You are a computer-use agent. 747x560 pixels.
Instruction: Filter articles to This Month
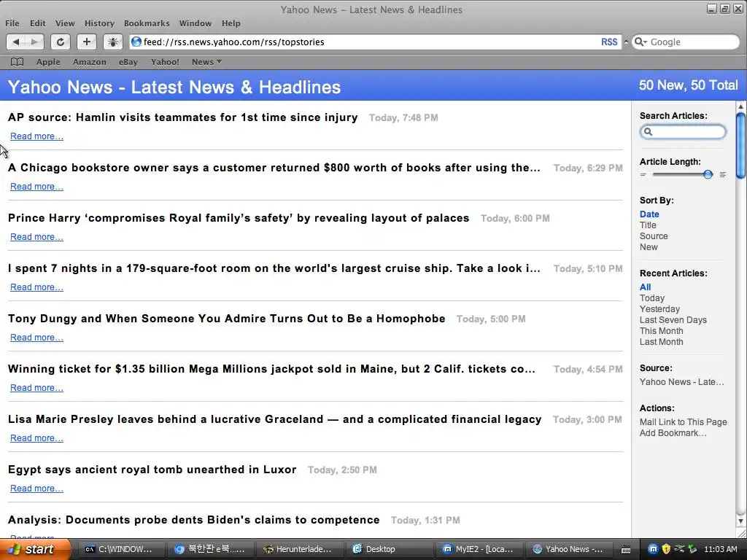click(x=661, y=331)
